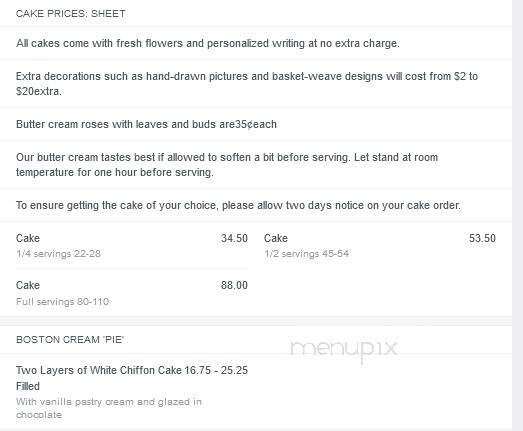Click the 34.50 price
Viewport: 523px width, 431px height.
234,238
